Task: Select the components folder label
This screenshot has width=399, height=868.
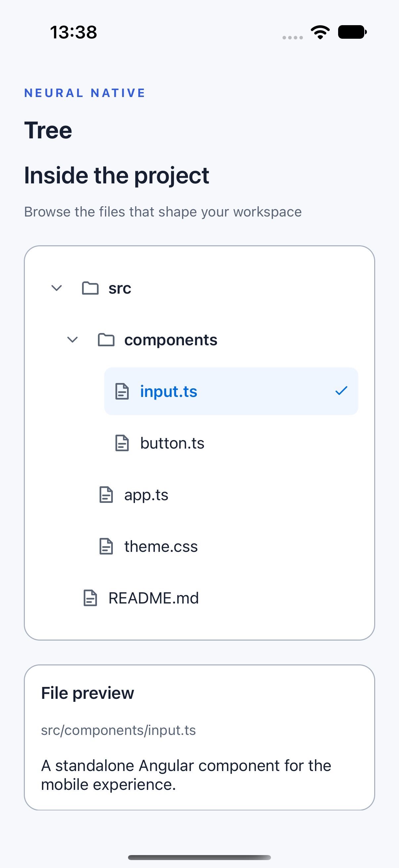Action: [171, 340]
